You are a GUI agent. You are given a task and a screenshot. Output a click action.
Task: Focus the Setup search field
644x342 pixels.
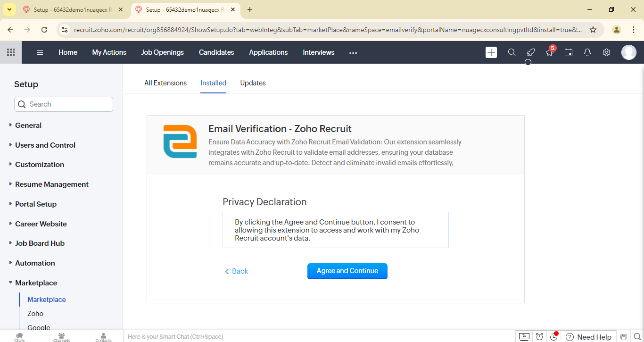point(64,104)
